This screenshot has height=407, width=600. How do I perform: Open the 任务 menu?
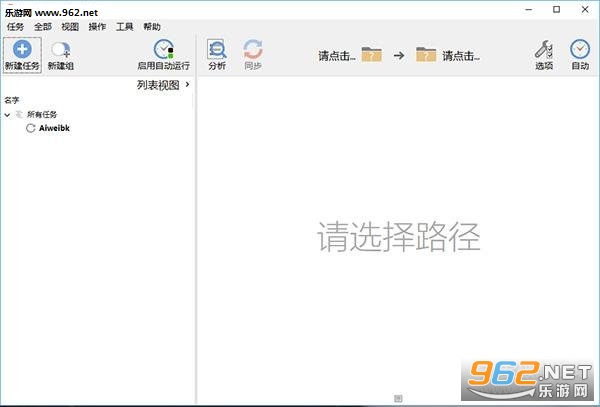coord(15,26)
